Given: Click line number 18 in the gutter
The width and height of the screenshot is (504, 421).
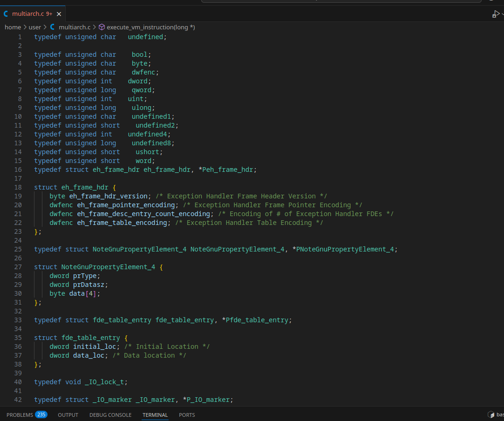Looking at the screenshot, I should click(x=18, y=187).
